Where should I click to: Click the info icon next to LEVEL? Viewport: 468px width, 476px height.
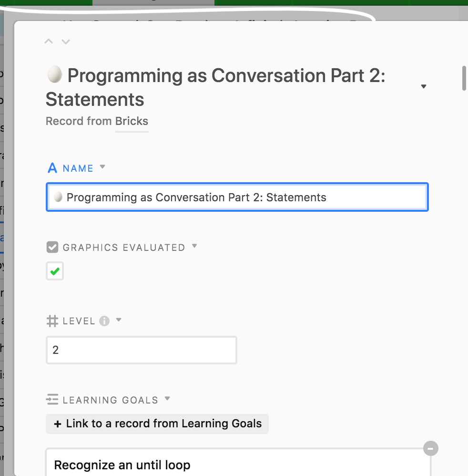(x=104, y=321)
